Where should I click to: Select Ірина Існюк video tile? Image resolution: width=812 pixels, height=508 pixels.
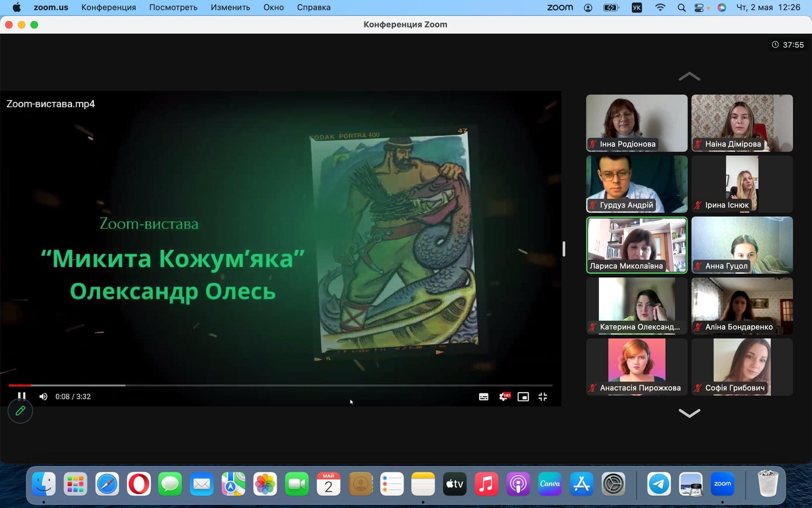tap(742, 184)
